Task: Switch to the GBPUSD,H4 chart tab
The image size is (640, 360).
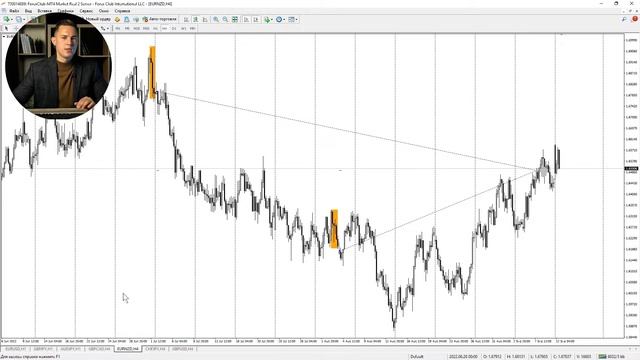Action: pyautogui.click(x=182, y=349)
